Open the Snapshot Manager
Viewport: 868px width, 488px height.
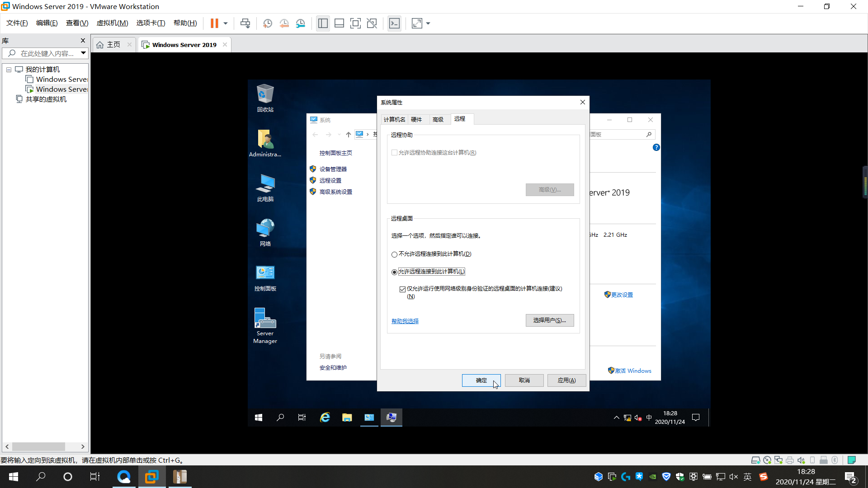coord(301,23)
